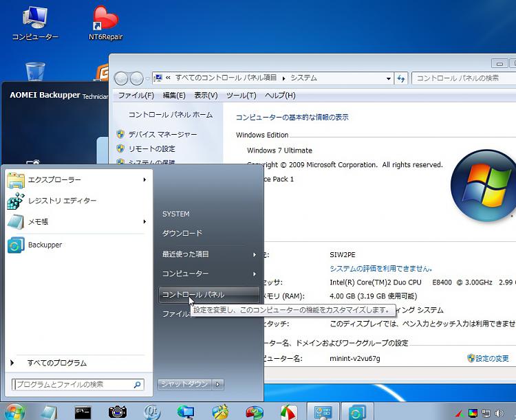The width and height of the screenshot is (516, 420).
Task: Open the Computer desktop icon
Action: click(35, 23)
